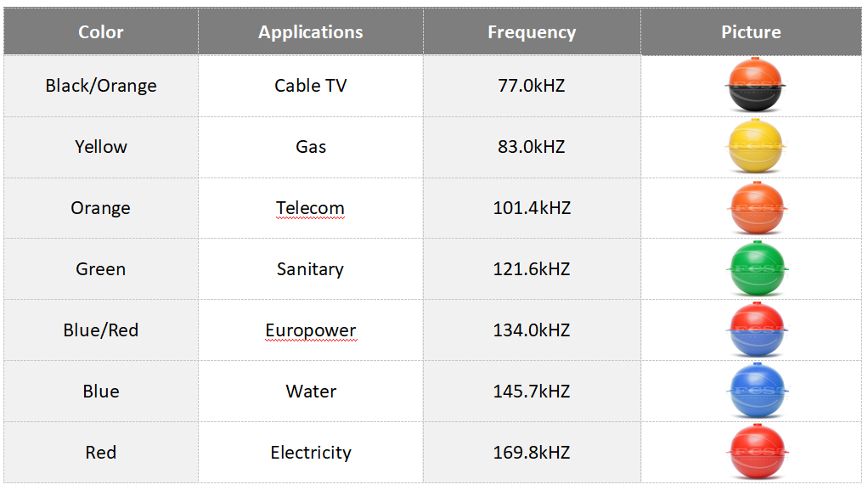Click the black/orange Cable TV ball picture
This screenshot has width=868, height=496.
click(x=757, y=85)
